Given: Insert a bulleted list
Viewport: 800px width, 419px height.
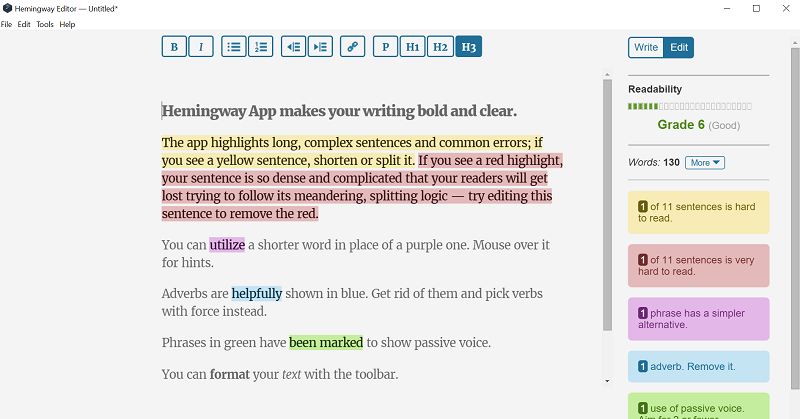Looking at the screenshot, I should click(234, 47).
